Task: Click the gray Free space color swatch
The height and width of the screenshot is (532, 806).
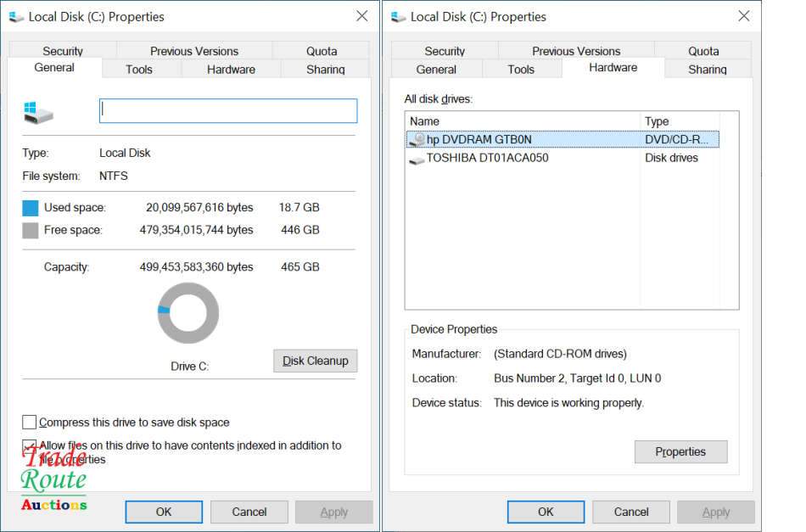Action: tap(31, 230)
